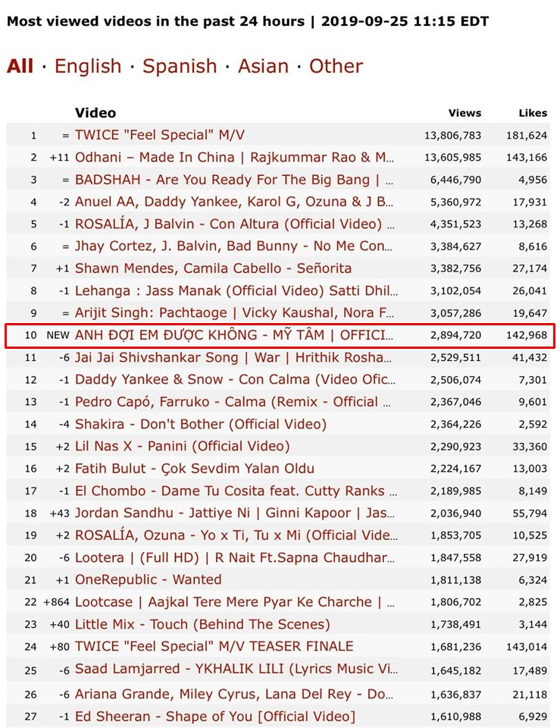
Task: Click Shakira Don't Bother video link
Action: coord(201,424)
